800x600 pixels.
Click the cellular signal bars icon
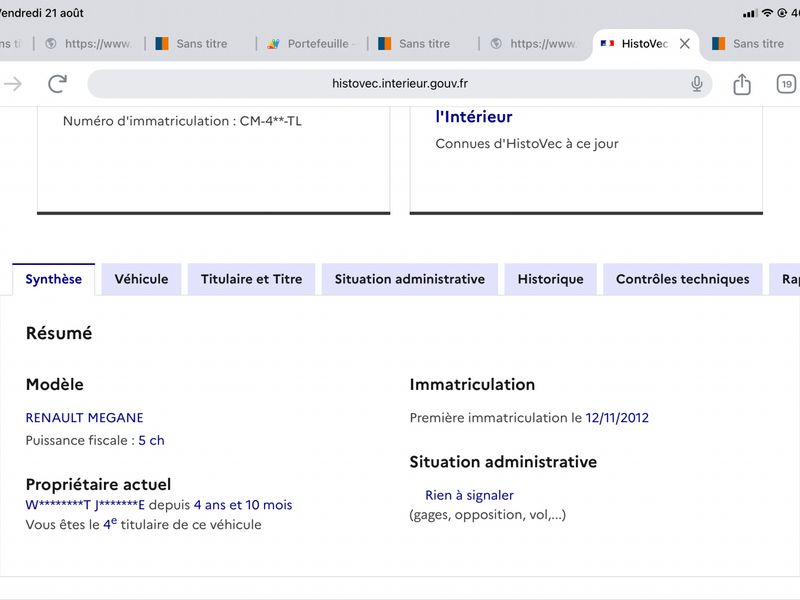click(x=750, y=14)
